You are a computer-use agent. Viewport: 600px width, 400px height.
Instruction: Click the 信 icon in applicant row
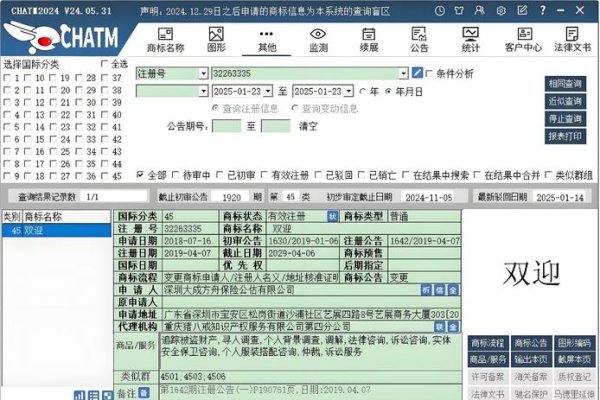(x=439, y=290)
